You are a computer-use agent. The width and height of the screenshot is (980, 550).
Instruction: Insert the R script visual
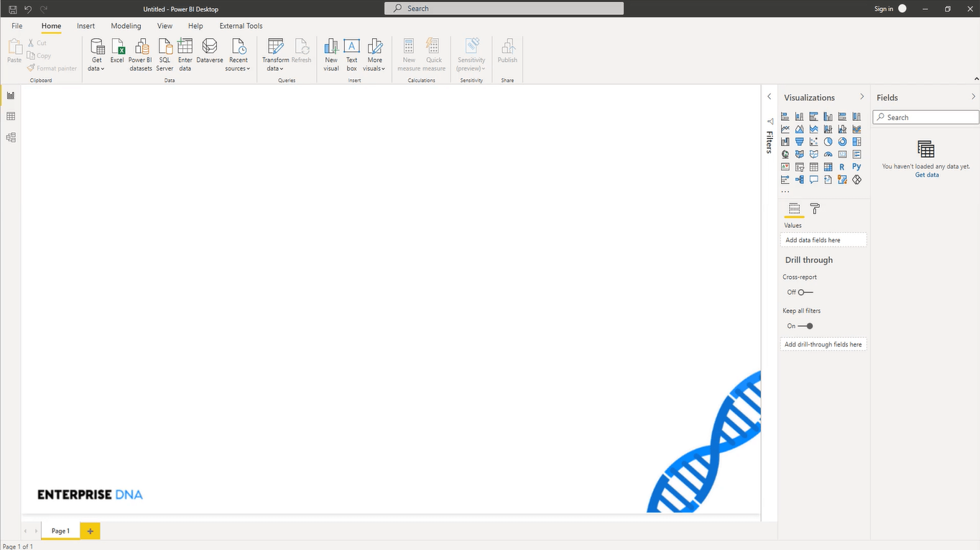(x=842, y=167)
